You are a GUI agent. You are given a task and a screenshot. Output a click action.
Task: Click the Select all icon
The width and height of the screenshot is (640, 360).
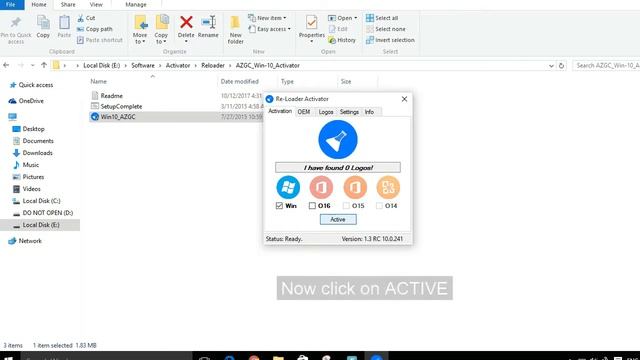pos(370,18)
